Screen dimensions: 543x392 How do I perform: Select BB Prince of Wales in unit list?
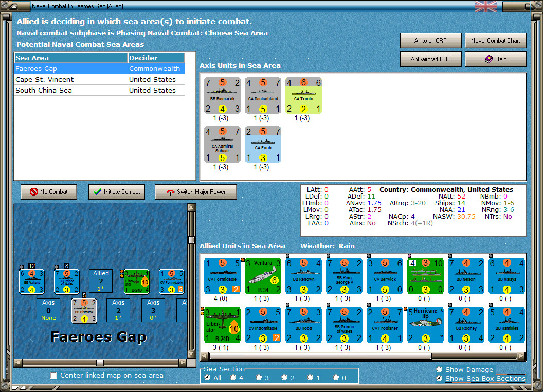[x=344, y=325]
